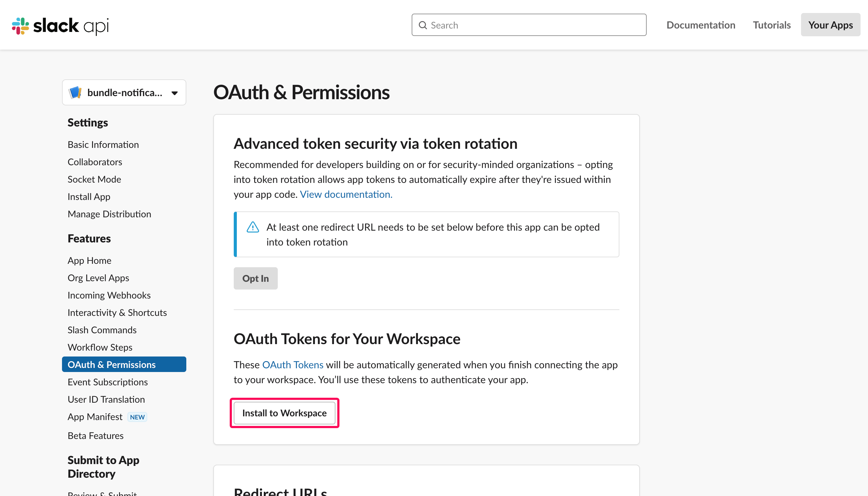Go to Tutorials in top navigation

click(772, 25)
